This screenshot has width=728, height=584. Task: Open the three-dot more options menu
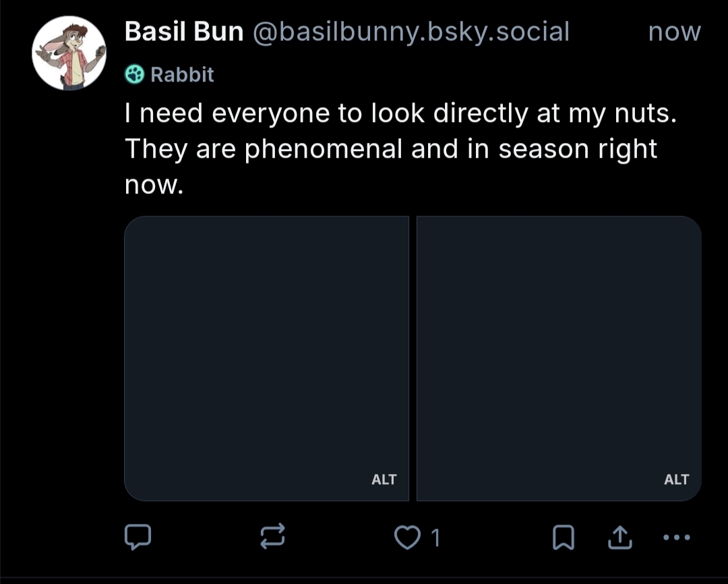click(677, 537)
